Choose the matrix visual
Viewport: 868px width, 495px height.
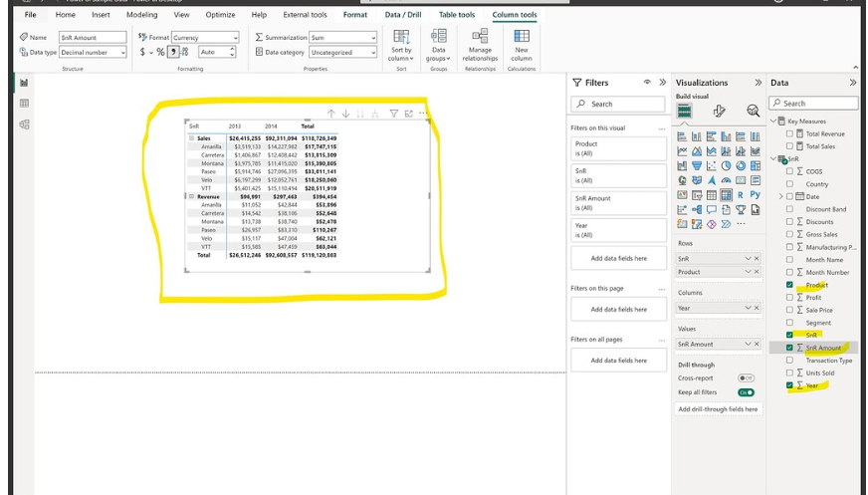pyautogui.click(x=726, y=195)
